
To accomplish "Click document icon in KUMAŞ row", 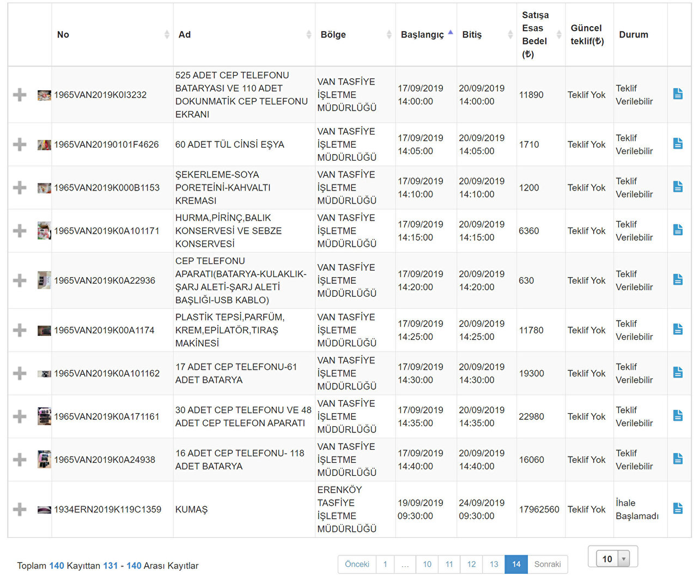I will coord(678,509).
